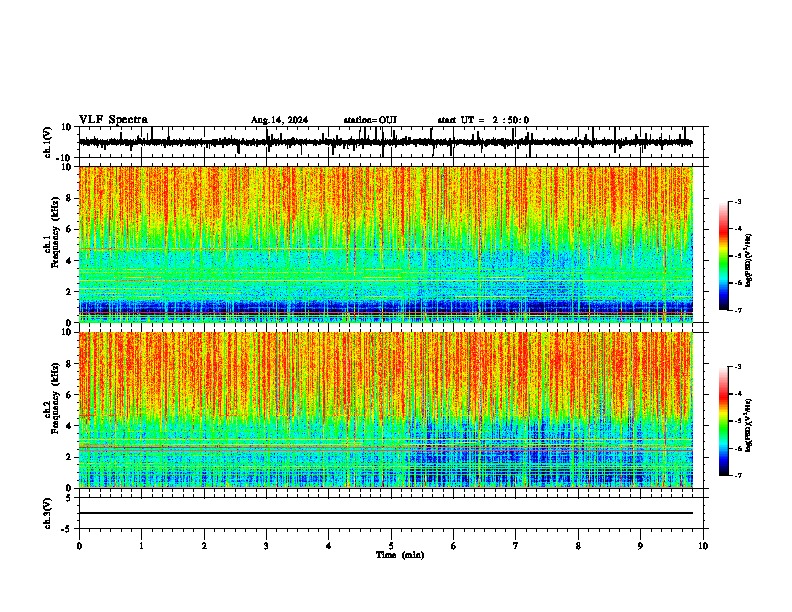
Task: Click the '-3' label on ch.1 color scale
Action: pyautogui.click(x=738, y=201)
